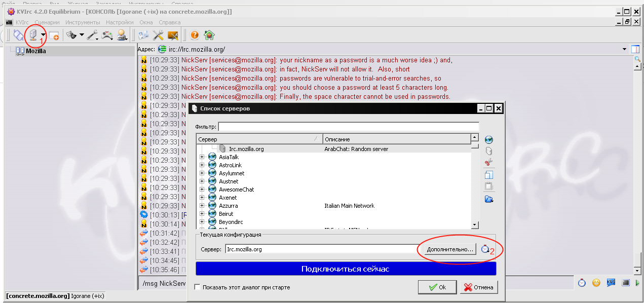Click the clock icon in the input bar
This screenshot has width=644, height=303.
click(582, 282)
